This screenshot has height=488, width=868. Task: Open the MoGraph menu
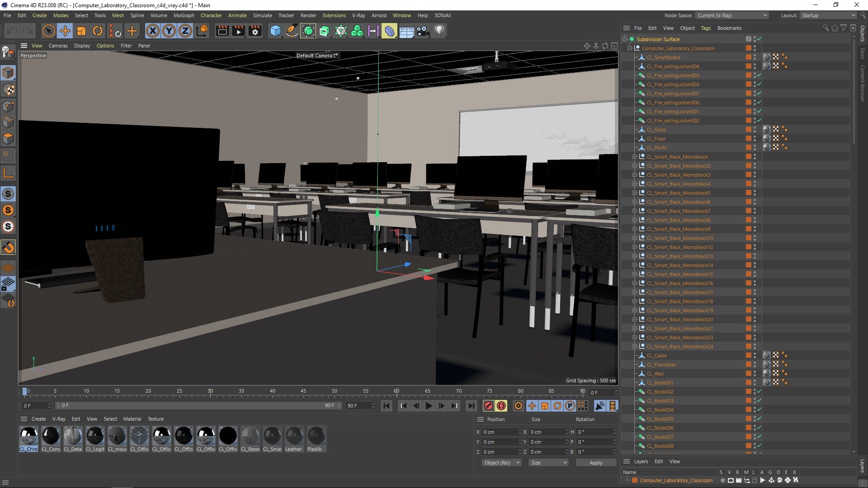(x=184, y=15)
